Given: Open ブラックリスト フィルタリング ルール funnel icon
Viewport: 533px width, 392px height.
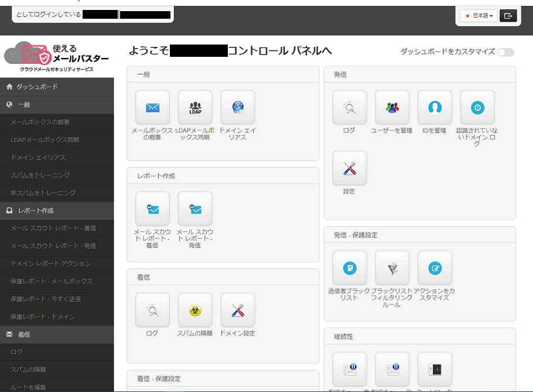Looking at the screenshot, I should [392, 268].
